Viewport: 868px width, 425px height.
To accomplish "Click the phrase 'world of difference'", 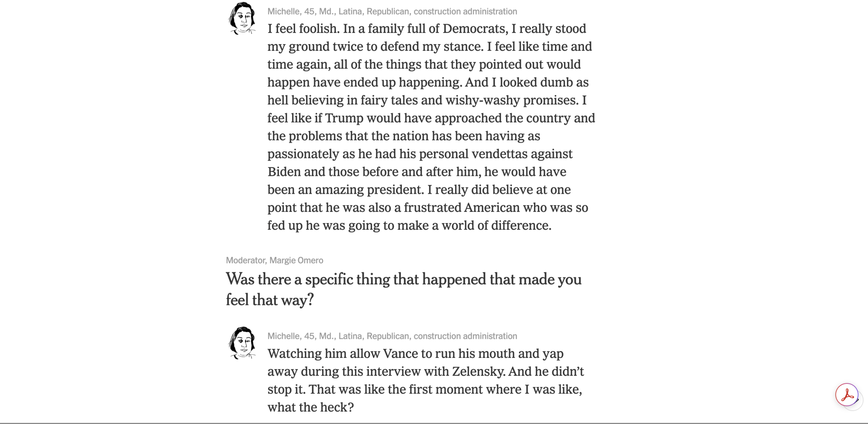I will coord(496,226).
